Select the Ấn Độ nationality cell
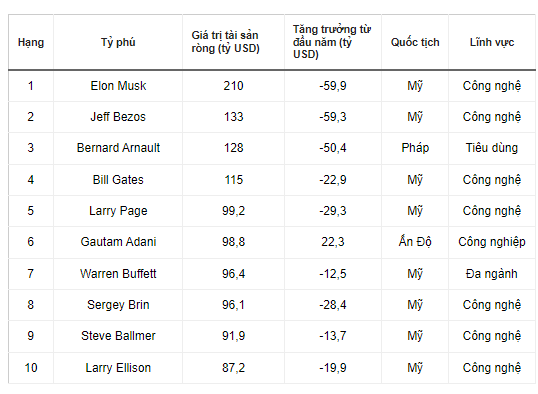The width and height of the screenshot is (538, 394). [x=415, y=242]
